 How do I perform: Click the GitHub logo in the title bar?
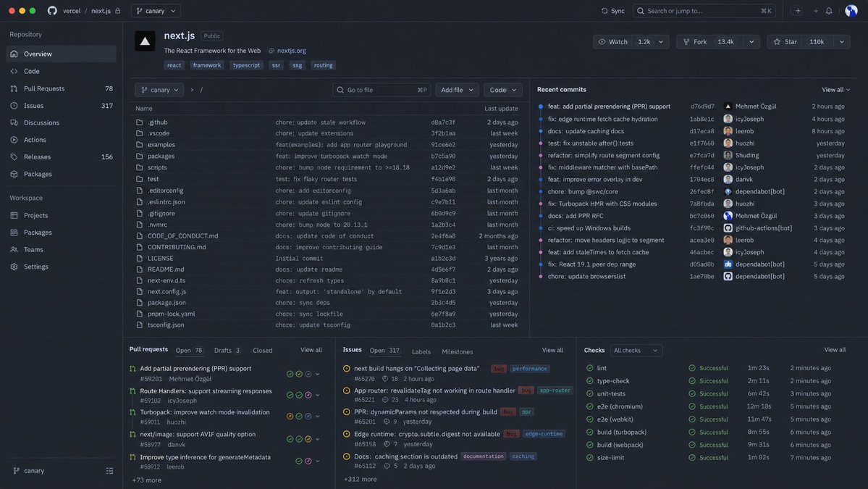pos(52,11)
